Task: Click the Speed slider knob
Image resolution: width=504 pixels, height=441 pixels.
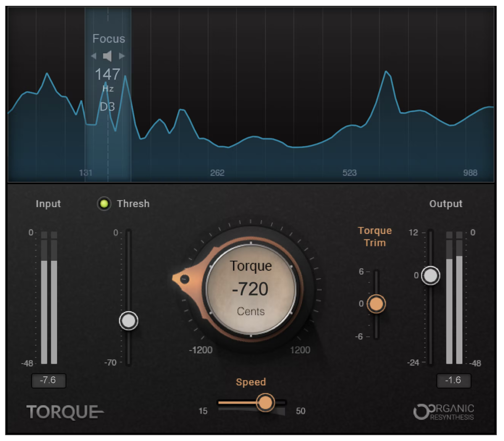Action: [x=265, y=402]
